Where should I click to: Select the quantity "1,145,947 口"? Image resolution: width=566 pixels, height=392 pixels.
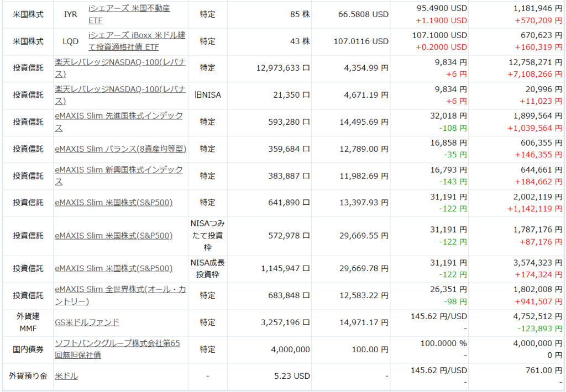pyautogui.click(x=286, y=268)
